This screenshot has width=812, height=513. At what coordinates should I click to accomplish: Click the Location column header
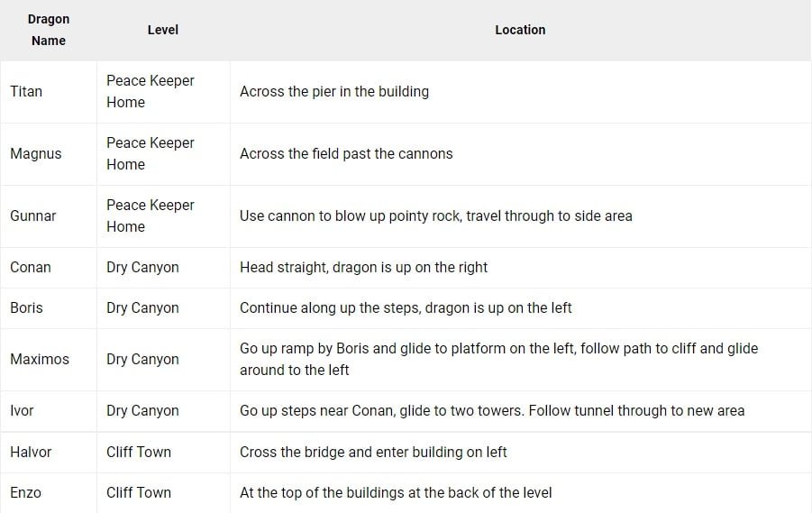[x=520, y=30]
